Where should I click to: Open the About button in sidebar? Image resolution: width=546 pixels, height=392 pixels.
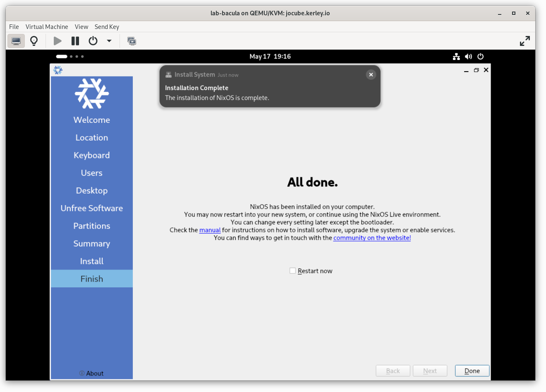[x=92, y=373]
